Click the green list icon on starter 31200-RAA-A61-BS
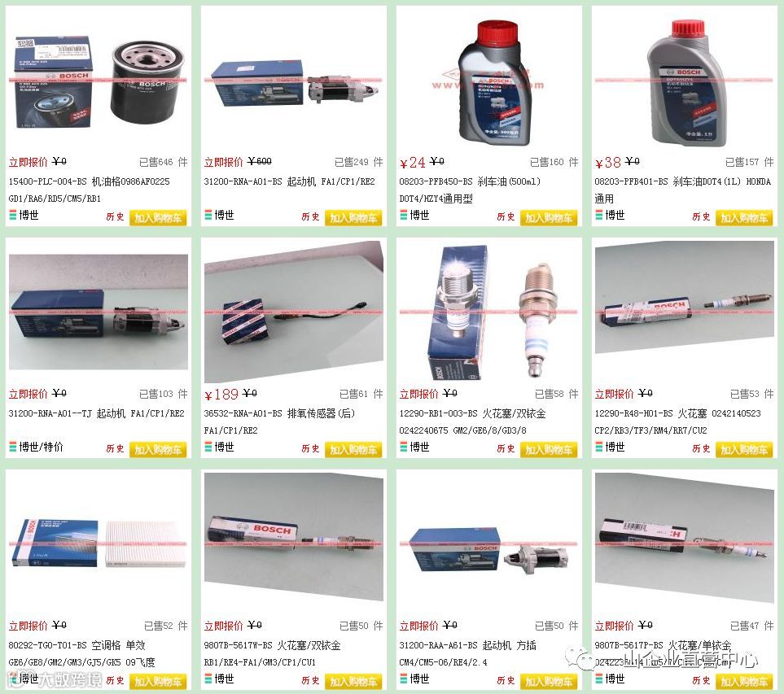 click(404, 679)
